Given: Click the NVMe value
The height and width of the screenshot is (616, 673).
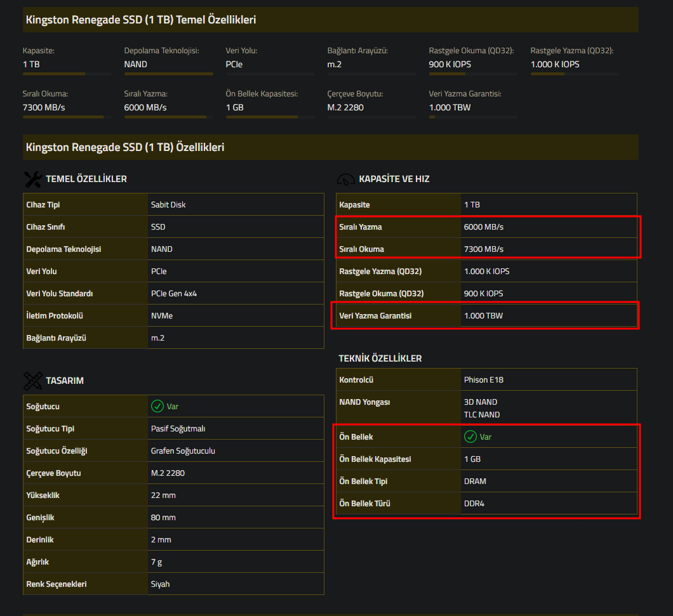Looking at the screenshot, I should click(x=162, y=316).
